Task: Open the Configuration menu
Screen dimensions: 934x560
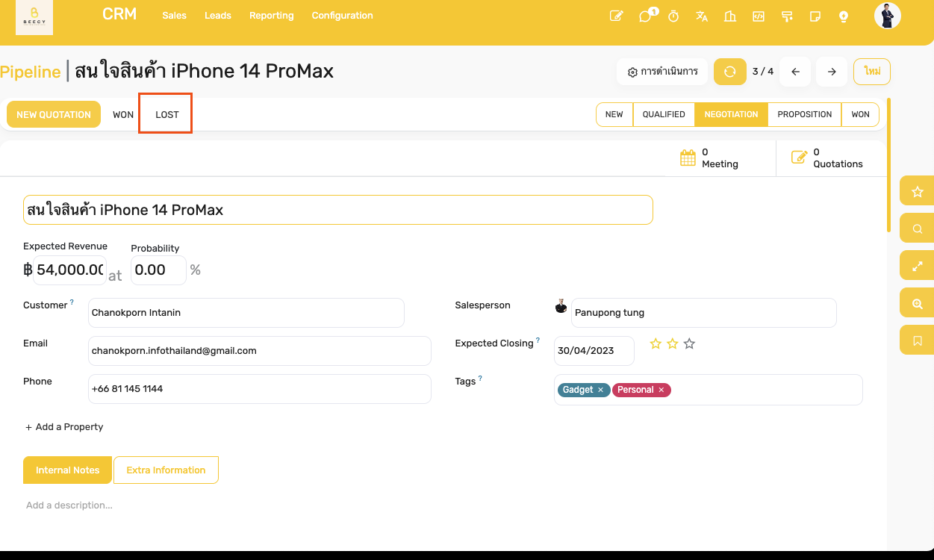Action: [343, 16]
